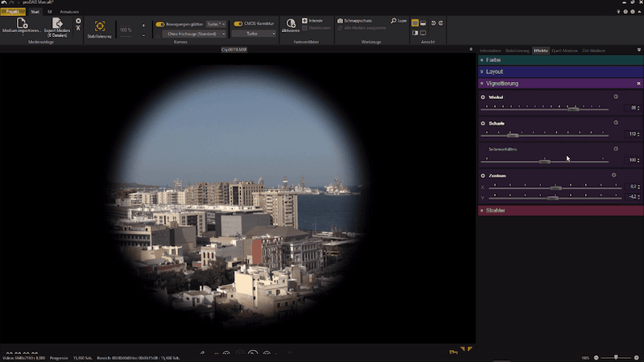This screenshot has height=362, width=644.
Task: Click the Stabilisierung icon
Action: coord(100,27)
